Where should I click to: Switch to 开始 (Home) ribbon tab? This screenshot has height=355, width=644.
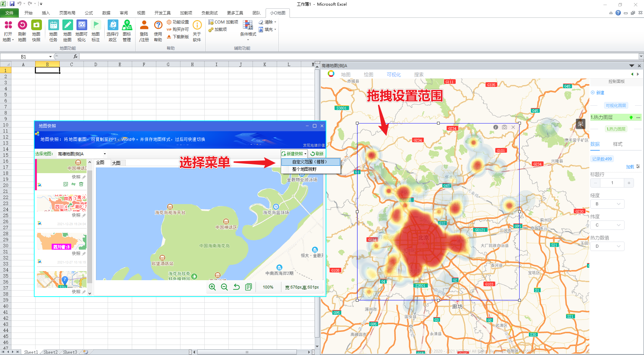[29, 13]
